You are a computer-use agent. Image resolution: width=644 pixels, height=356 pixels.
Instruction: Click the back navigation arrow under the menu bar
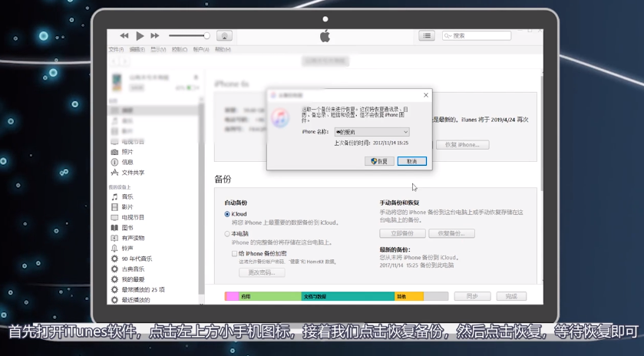coord(114,61)
